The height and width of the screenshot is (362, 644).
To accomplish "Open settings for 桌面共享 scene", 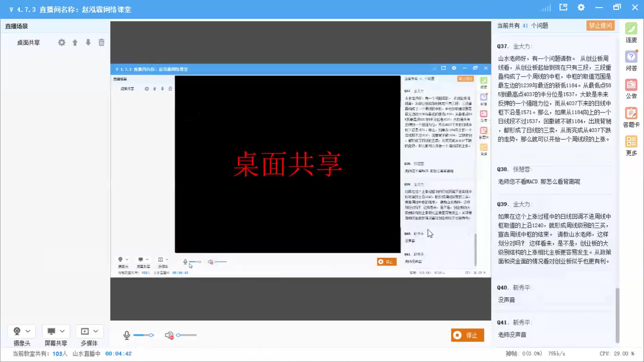I will (x=62, y=43).
